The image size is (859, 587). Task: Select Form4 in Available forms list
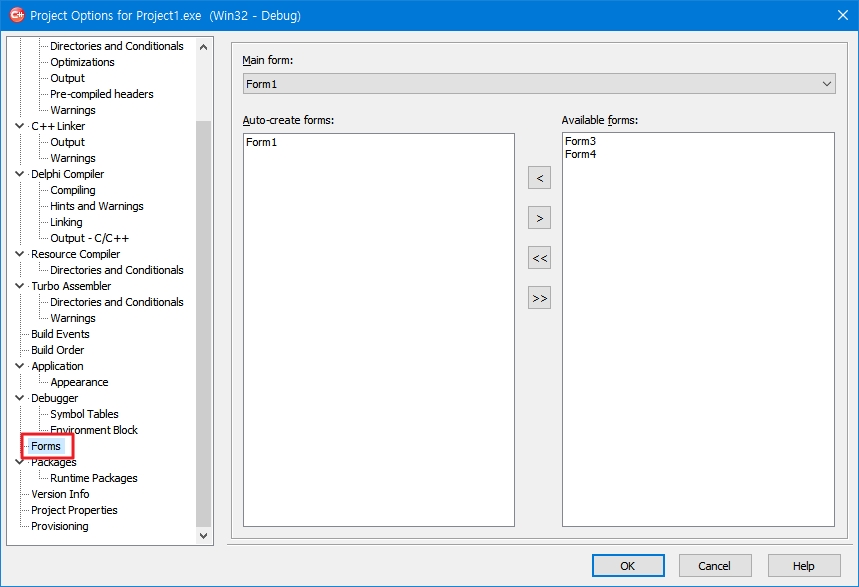click(x=580, y=154)
